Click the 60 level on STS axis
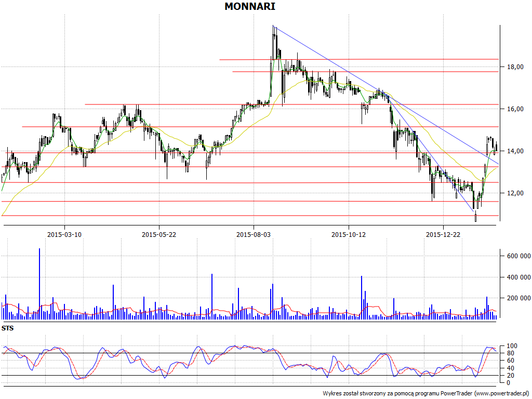Screen dimensions: 532x399 tap(510, 361)
